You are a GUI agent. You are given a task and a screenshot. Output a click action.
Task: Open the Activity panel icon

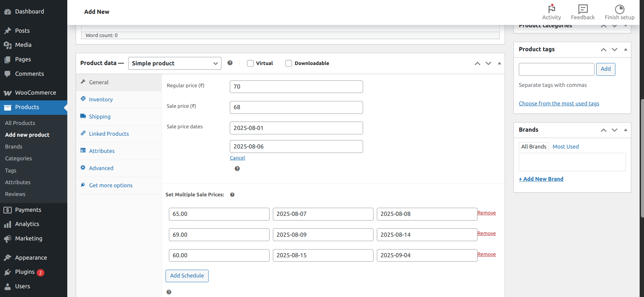(x=551, y=9)
